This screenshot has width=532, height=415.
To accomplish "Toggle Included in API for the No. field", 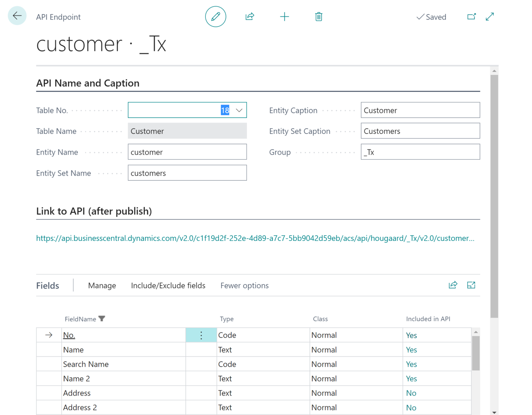I will click(x=411, y=335).
